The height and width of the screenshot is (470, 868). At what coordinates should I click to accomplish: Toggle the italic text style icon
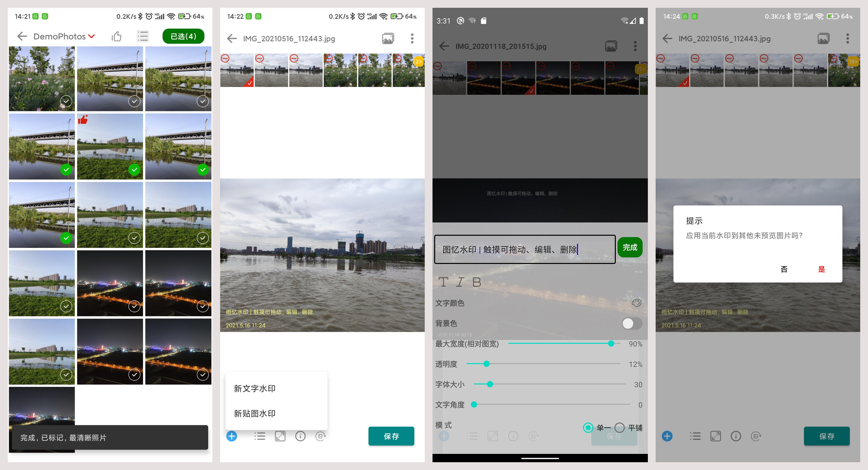click(x=460, y=282)
